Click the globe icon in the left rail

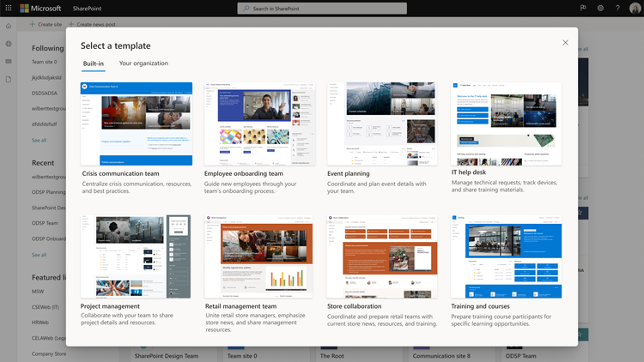[9, 44]
